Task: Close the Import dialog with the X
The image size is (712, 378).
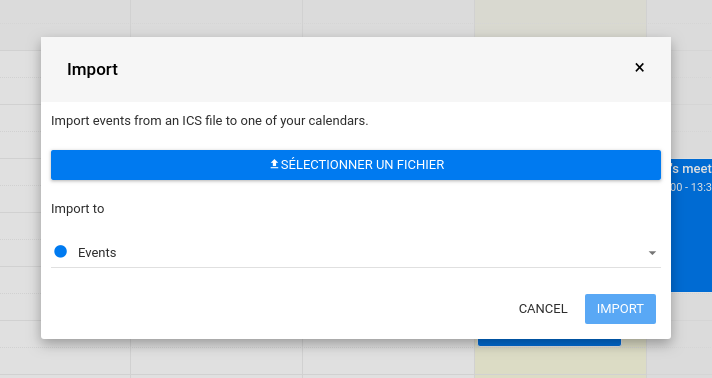Action: [639, 68]
